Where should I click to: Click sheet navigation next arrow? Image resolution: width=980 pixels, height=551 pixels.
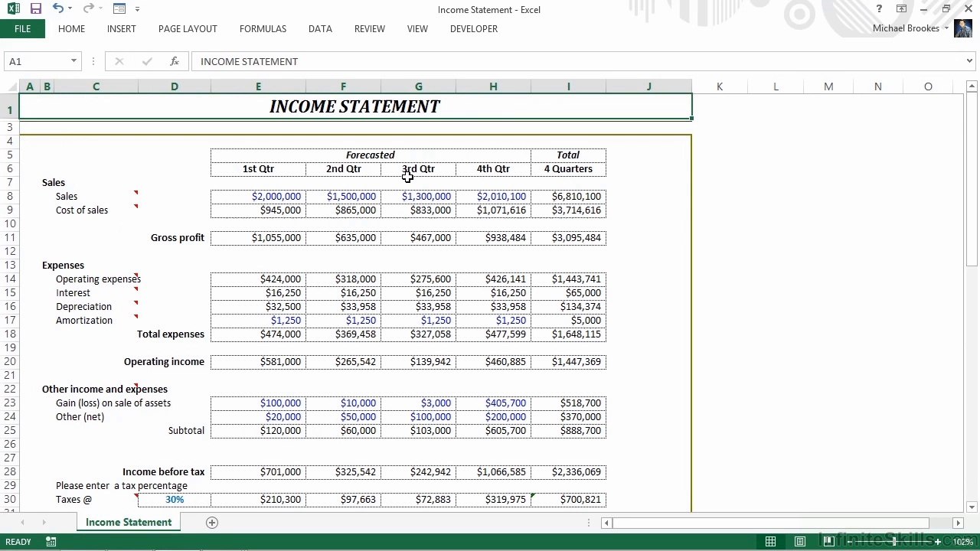(44, 523)
